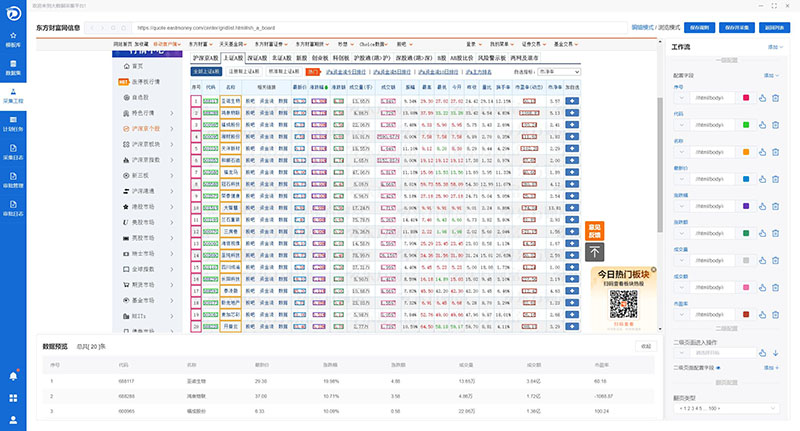Click pointer-select icon for 市盈率 field
This screenshot has width=800, height=431.
tap(761, 315)
